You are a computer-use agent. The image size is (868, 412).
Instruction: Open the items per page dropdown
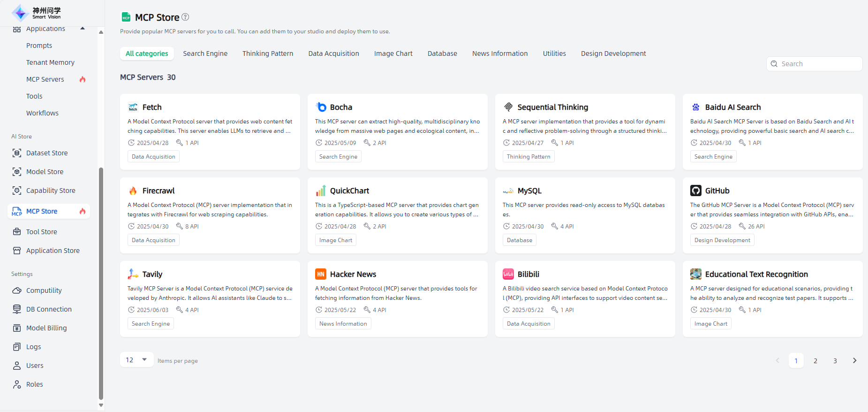click(x=137, y=360)
